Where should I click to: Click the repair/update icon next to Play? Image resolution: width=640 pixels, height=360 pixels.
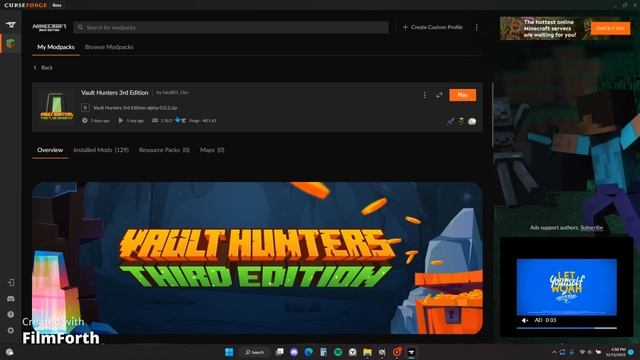coord(439,95)
